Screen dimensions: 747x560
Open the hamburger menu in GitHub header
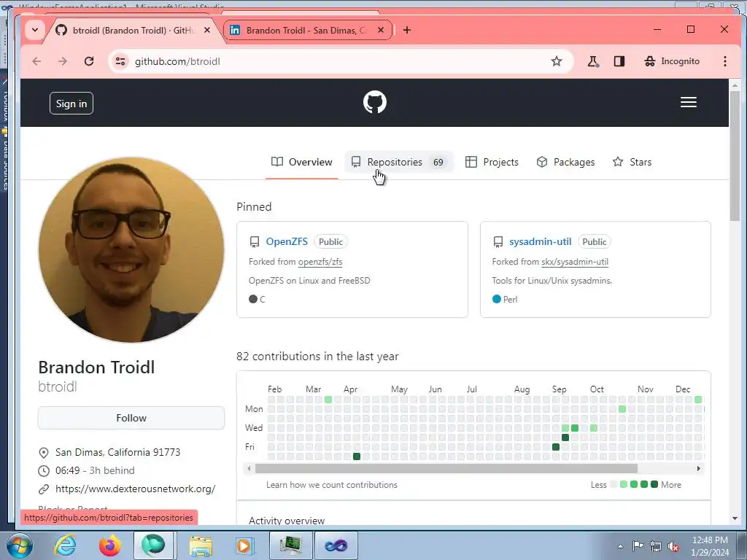coord(689,102)
